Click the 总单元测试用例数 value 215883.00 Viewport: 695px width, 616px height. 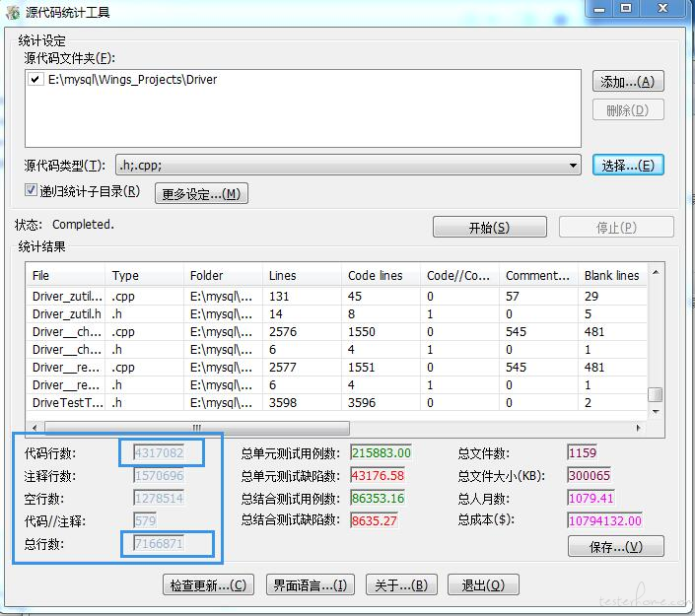tap(382, 452)
